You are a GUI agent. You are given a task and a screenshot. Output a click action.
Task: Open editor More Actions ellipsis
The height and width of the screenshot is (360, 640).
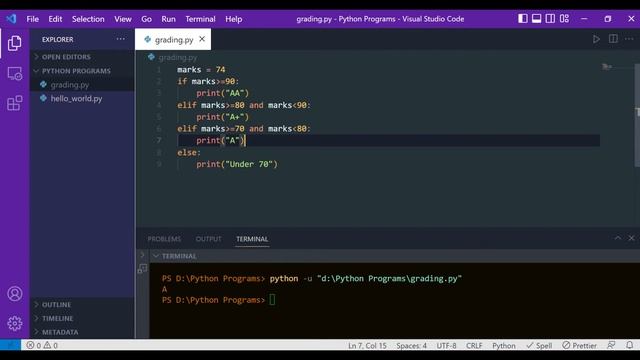[629, 39]
